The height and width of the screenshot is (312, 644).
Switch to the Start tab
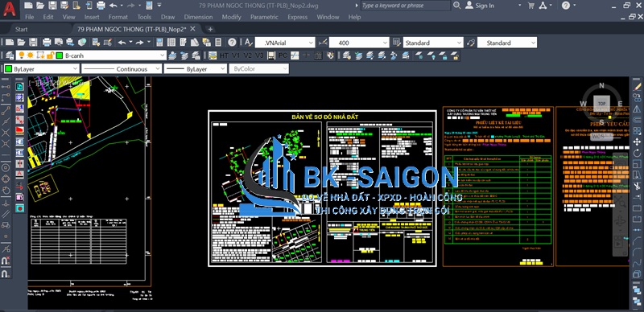point(22,29)
